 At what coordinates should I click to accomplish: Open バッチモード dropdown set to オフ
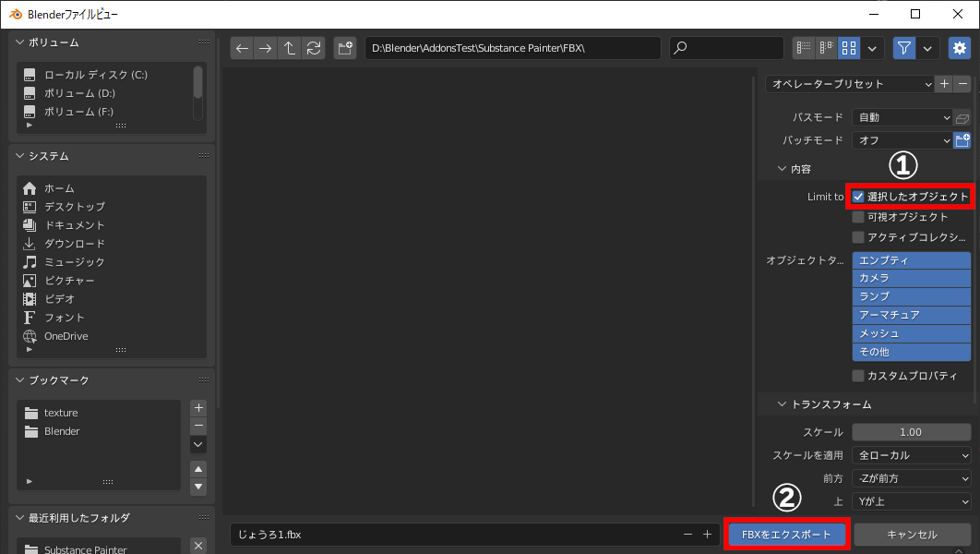902,140
